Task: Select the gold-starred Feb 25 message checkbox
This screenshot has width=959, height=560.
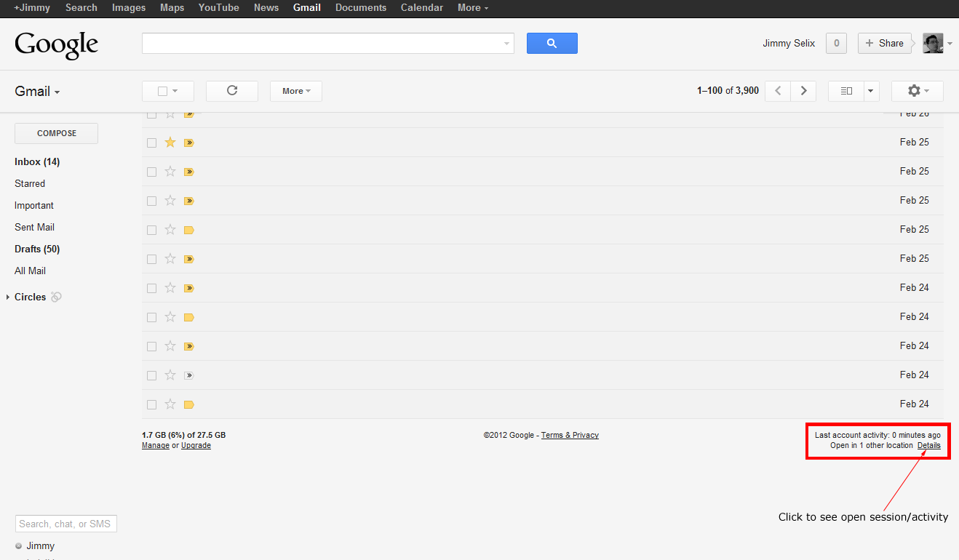Action: (x=151, y=143)
